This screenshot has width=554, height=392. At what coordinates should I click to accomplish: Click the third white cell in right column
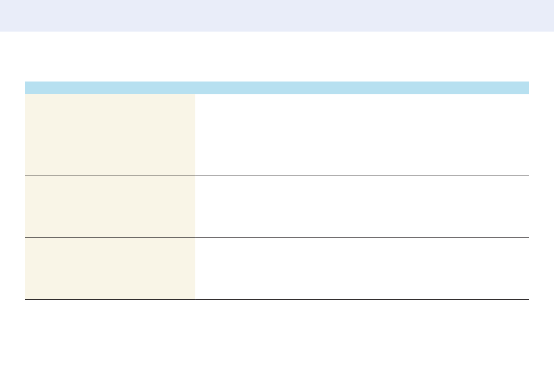[x=362, y=268]
